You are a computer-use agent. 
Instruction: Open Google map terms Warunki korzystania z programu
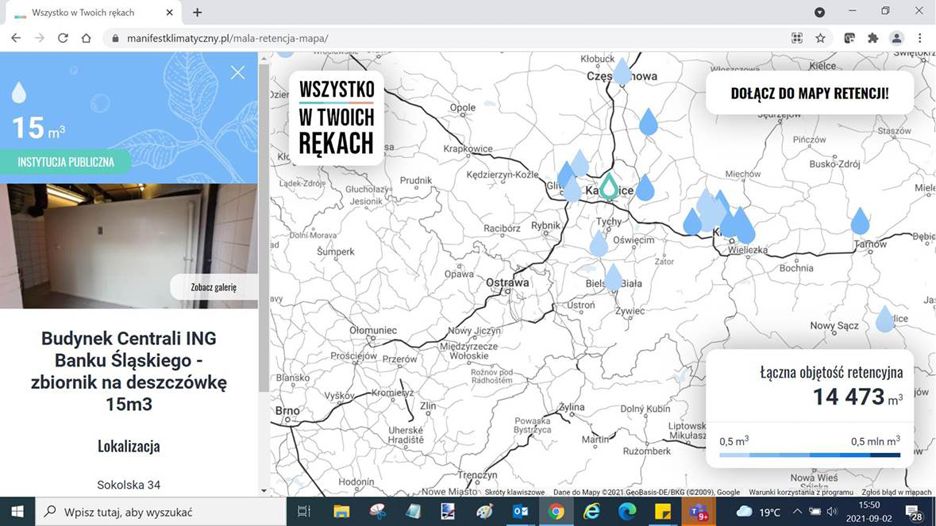801,493
